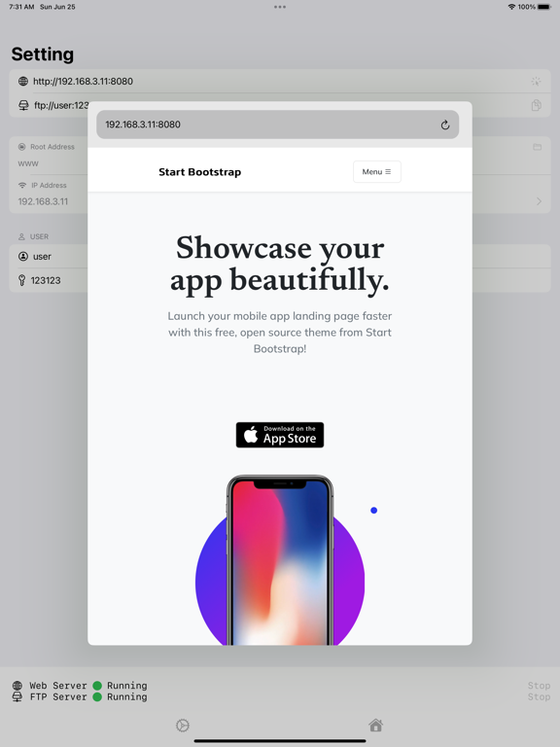Image resolution: width=560 pixels, height=747 pixels.
Task: Open the play tab at bottom bar
Action: pos(183,725)
